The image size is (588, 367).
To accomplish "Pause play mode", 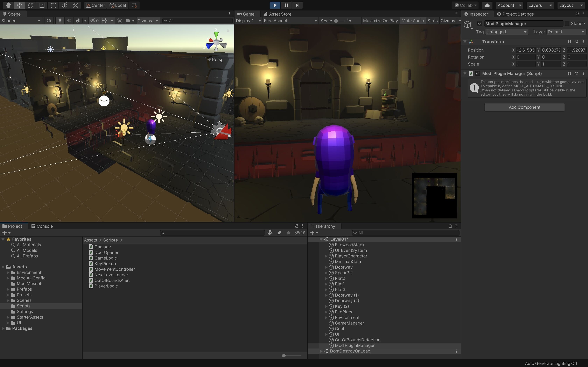I will 286,5.
